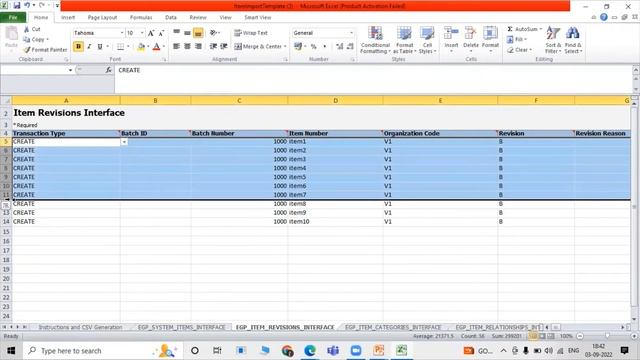This screenshot has height=360, width=640.
Task: Click the Undo icon
Action: click(x=27, y=6)
